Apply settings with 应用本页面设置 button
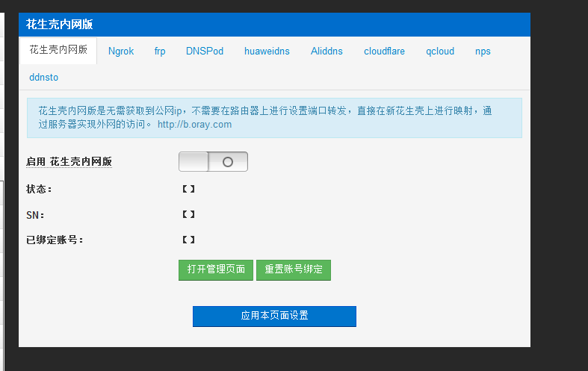 274,317
